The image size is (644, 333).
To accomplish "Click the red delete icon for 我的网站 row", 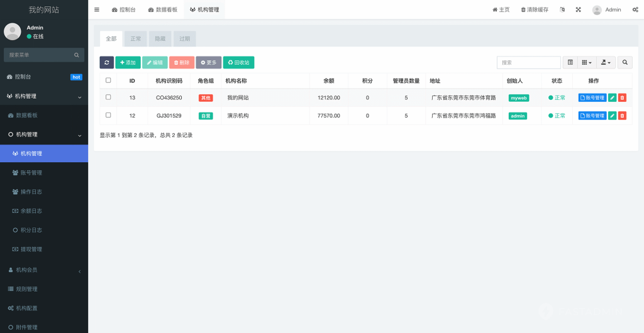I will coord(622,98).
